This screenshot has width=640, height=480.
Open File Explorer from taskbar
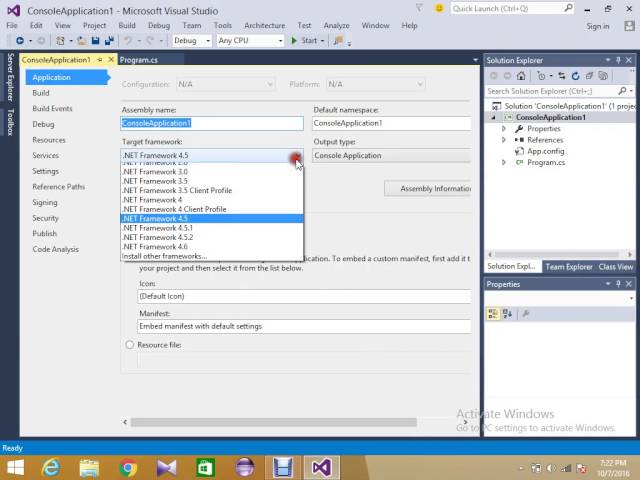[89, 468]
